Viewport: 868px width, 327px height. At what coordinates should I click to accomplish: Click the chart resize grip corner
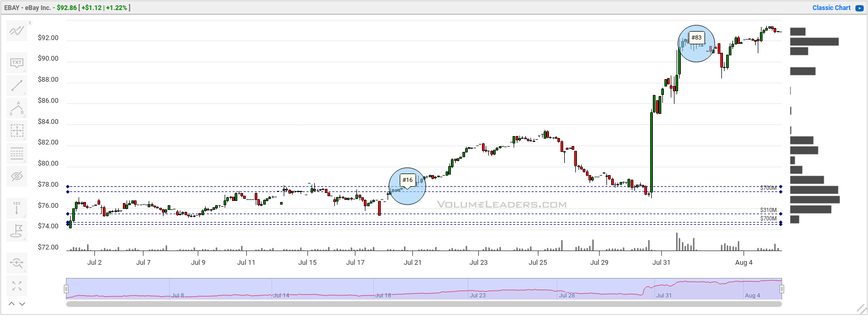862,309
